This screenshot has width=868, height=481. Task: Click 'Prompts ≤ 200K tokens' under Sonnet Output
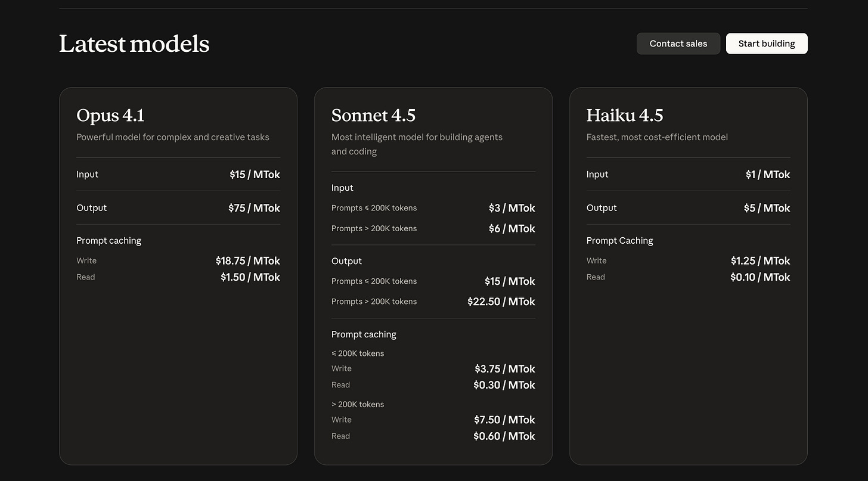[374, 281]
